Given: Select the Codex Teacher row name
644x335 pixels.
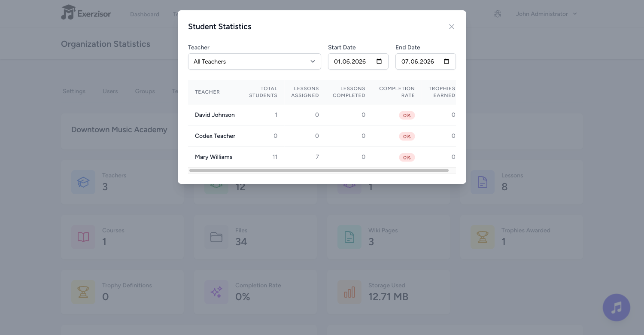Looking at the screenshot, I should coord(215,136).
